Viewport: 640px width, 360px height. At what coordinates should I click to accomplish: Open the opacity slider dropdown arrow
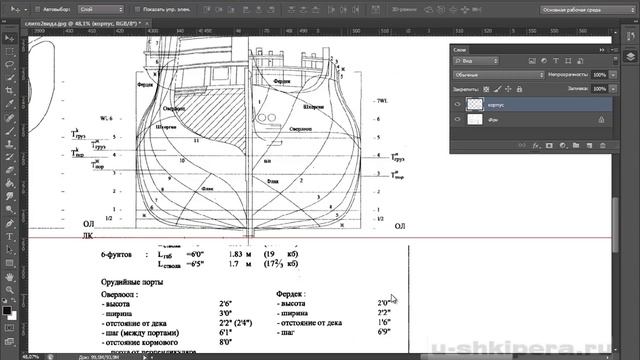pyautogui.click(x=613, y=75)
